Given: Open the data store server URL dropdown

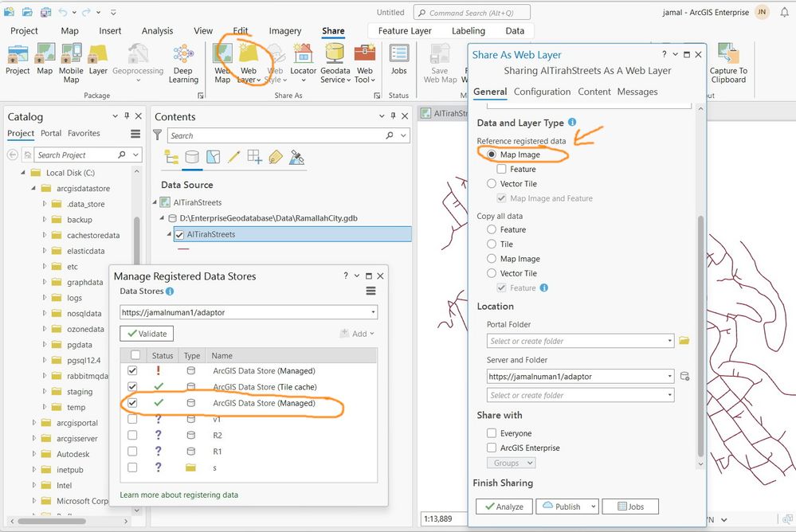Looking at the screenshot, I should click(373, 312).
